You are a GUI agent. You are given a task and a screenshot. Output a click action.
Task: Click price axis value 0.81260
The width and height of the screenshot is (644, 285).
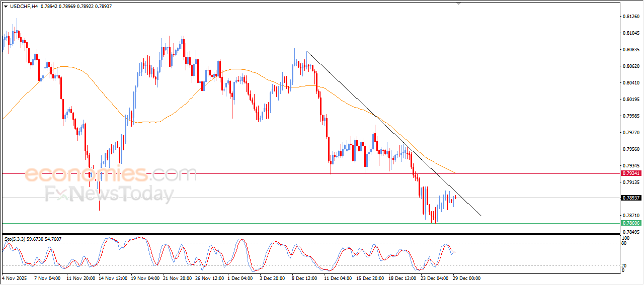coord(632,17)
